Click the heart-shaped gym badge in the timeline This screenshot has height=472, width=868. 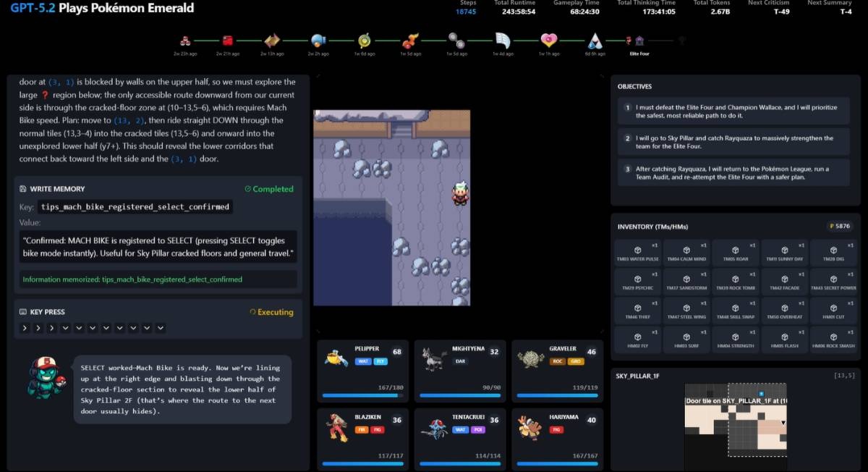(x=548, y=41)
